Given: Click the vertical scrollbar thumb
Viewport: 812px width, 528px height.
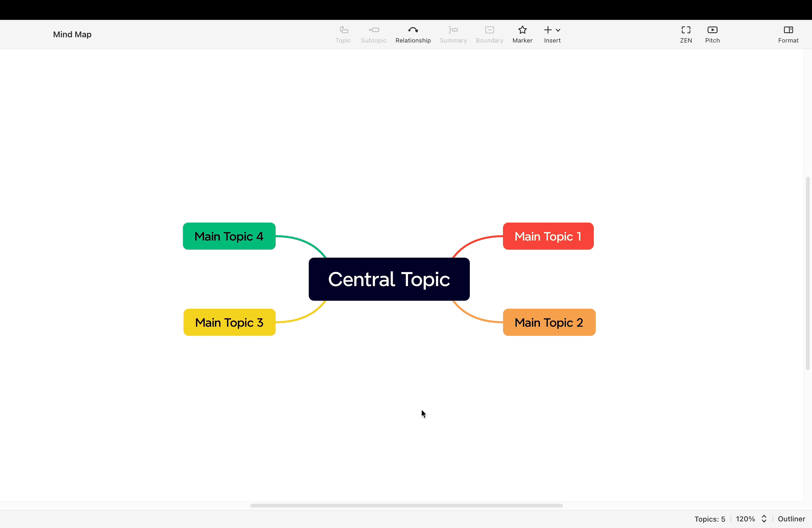Looking at the screenshot, I should click(807, 273).
